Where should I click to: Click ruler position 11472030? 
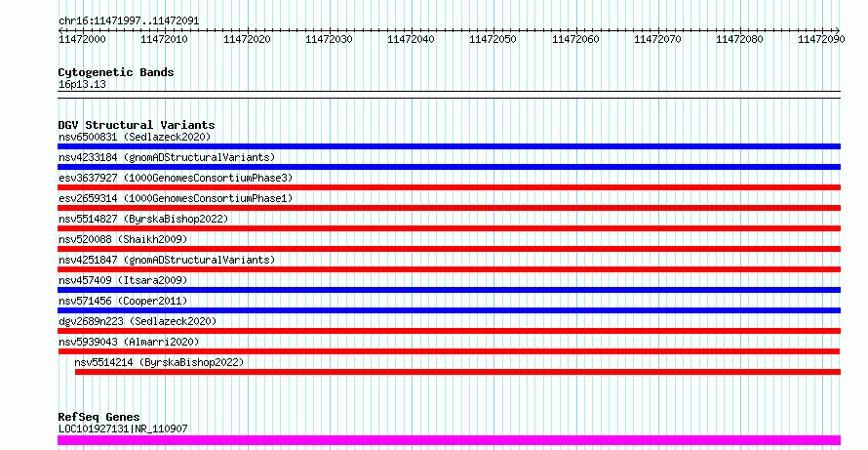click(329, 39)
